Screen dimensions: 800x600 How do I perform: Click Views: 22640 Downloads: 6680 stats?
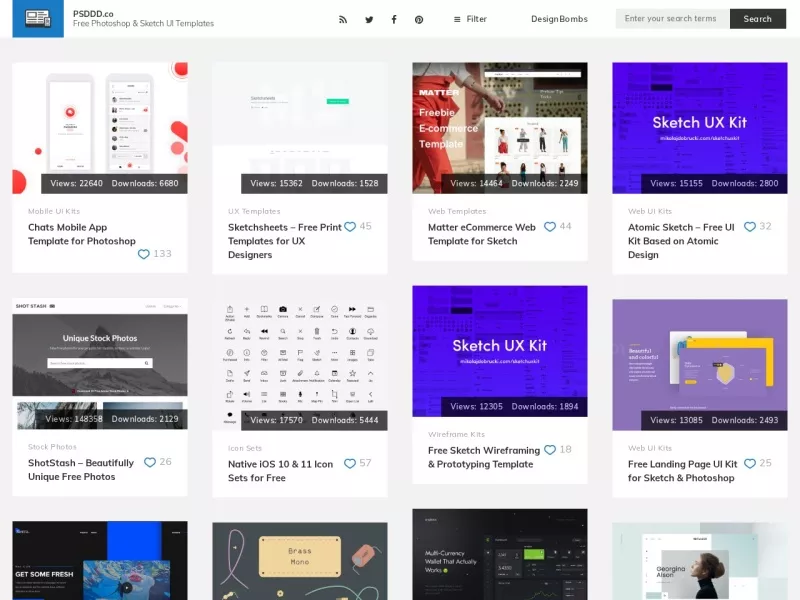click(114, 183)
